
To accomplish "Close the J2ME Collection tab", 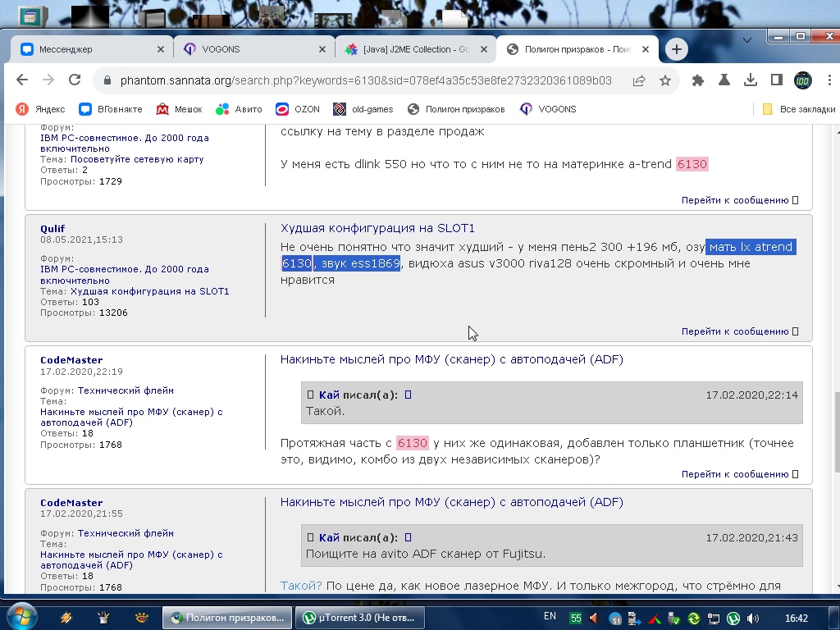I will coord(484,49).
